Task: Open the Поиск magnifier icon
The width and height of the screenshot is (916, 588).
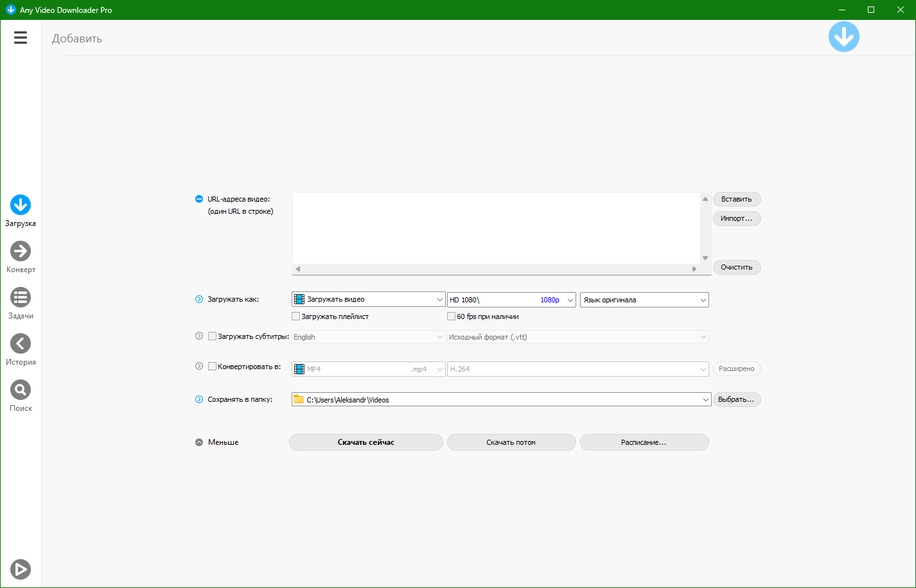Action: [21, 390]
